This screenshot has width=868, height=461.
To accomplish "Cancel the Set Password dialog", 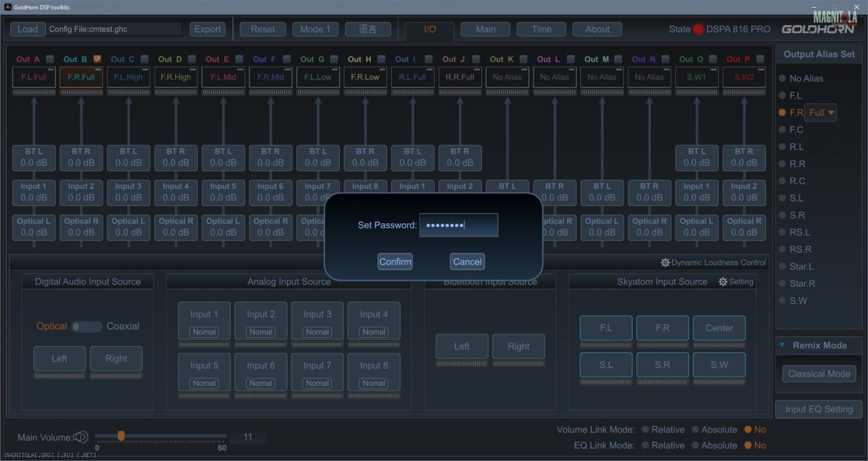I will (x=467, y=261).
